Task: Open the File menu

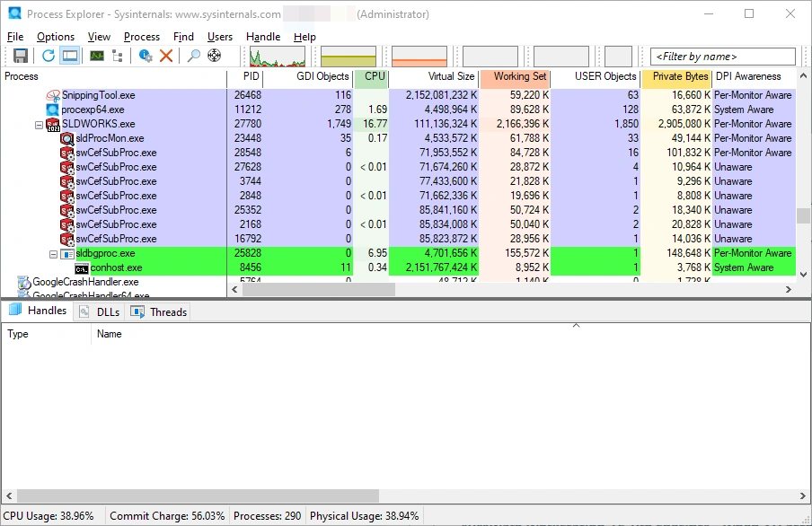Action: point(15,37)
